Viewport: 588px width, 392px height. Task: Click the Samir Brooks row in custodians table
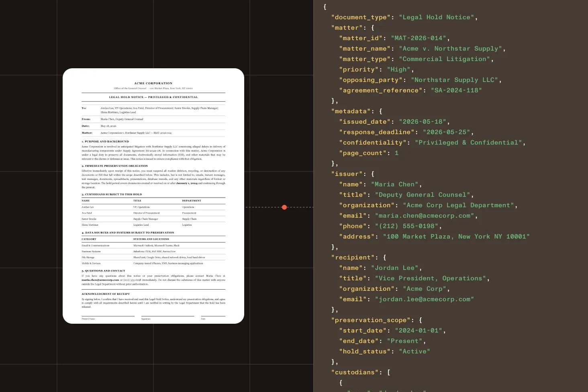point(153,219)
